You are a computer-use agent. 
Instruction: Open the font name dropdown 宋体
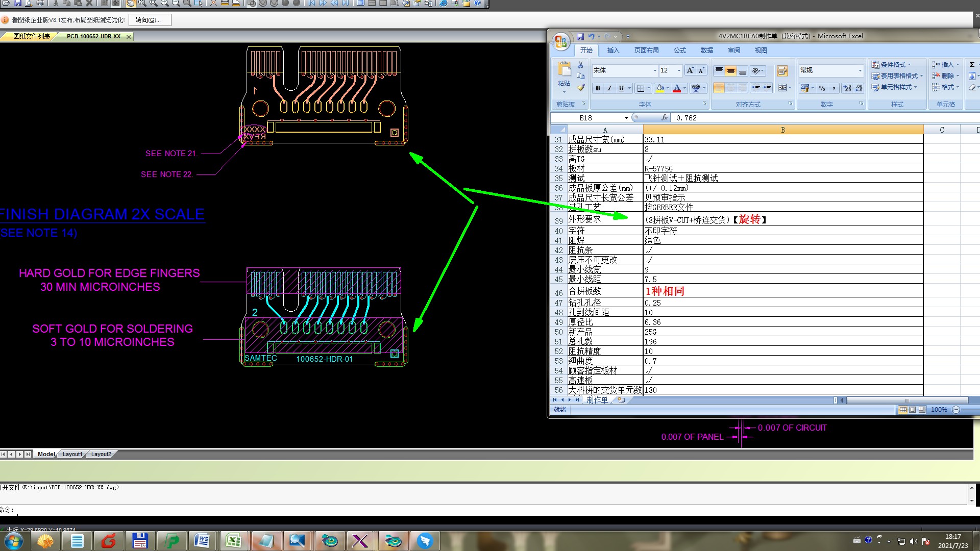[655, 70]
